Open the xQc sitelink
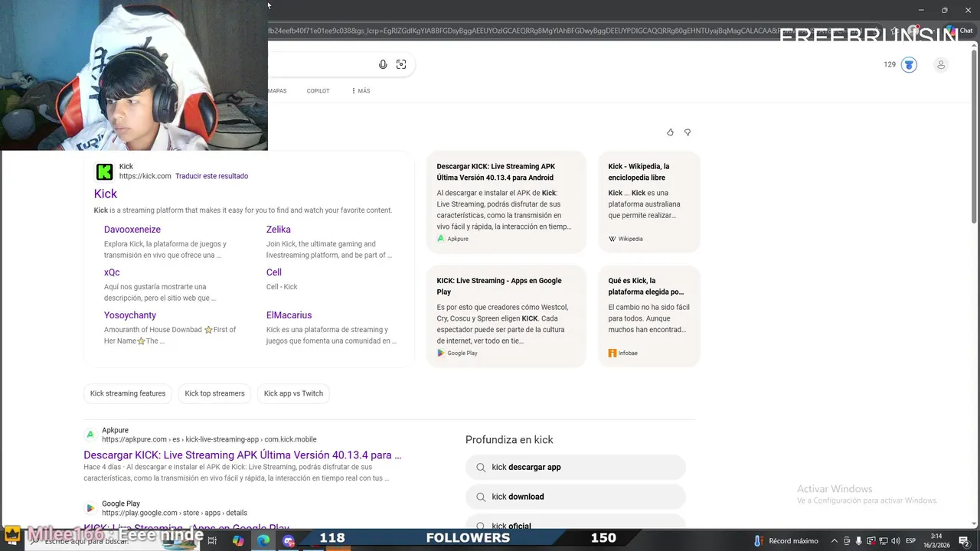 (112, 272)
